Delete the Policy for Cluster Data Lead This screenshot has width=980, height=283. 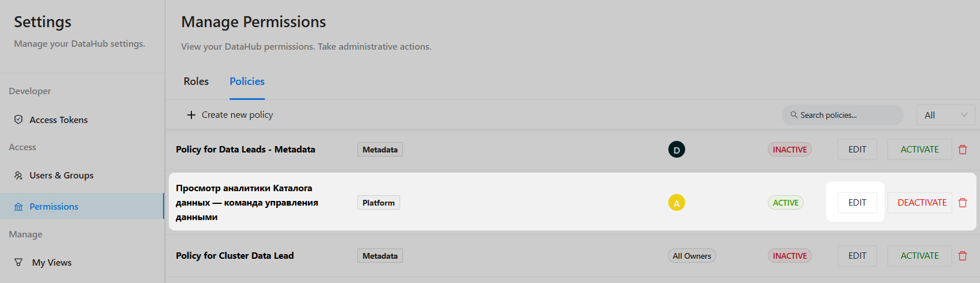(x=963, y=256)
